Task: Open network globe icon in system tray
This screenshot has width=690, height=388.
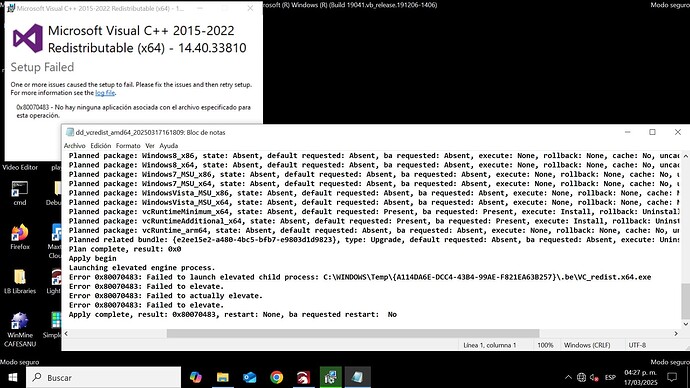Action: (581, 377)
